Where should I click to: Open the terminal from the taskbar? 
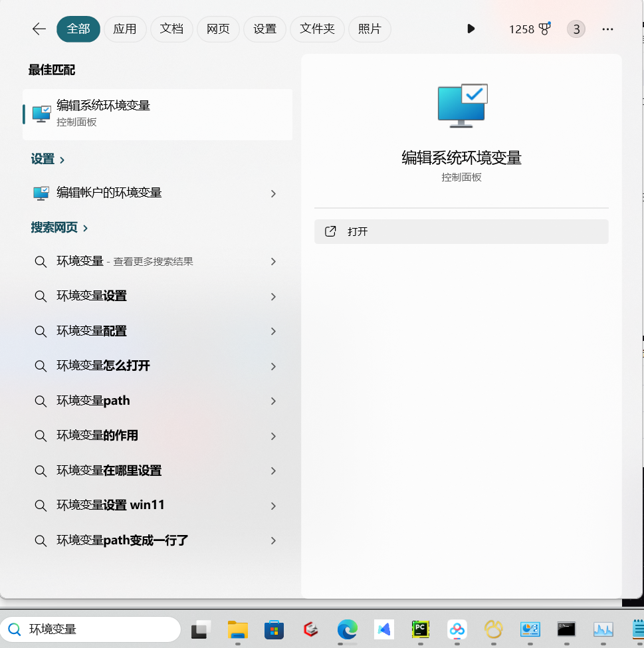(566, 629)
